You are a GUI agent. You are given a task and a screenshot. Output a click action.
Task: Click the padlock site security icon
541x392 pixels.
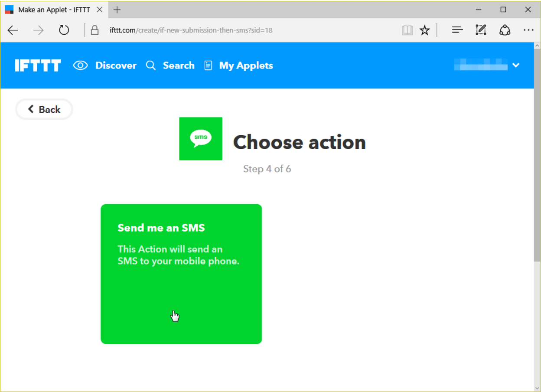pos(95,30)
